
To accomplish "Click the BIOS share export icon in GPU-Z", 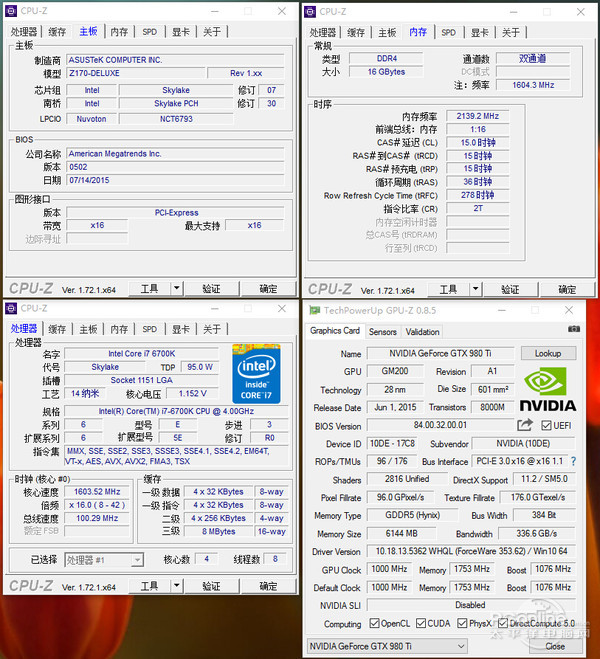I will 525,425.
